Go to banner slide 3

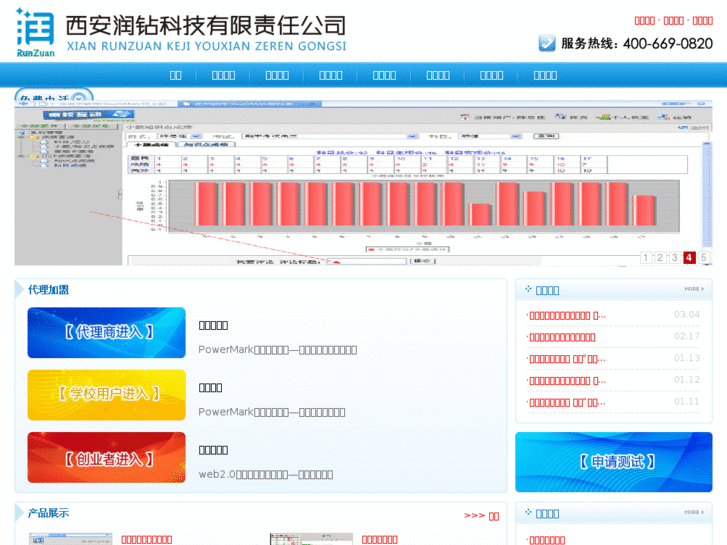675,257
